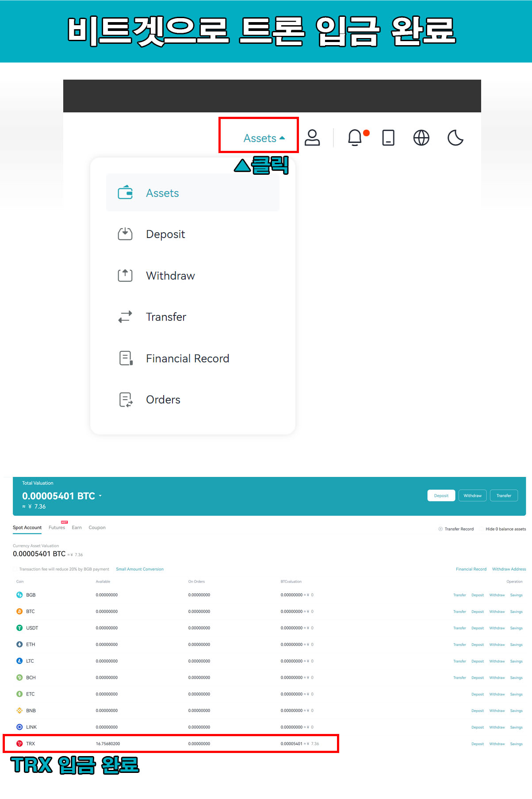The width and height of the screenshot is (532, 799).
Task: Click the Available column header
Action: point(103,581)
